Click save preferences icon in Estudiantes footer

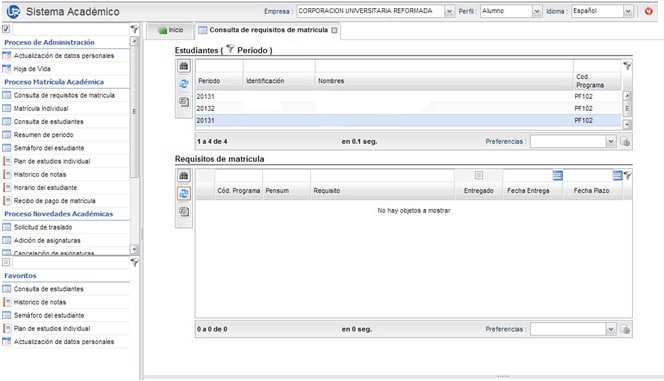pyautogui.click(x=625, y=142)
